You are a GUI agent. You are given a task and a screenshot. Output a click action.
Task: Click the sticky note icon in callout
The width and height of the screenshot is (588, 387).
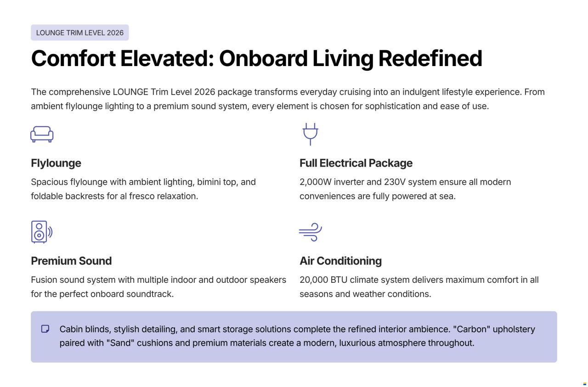(45, 329)
